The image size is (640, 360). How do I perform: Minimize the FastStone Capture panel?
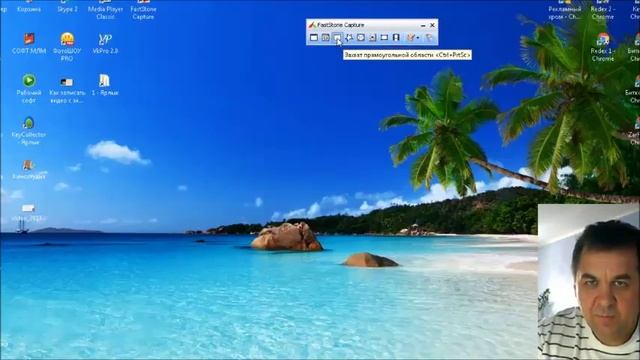coord(423,25)
